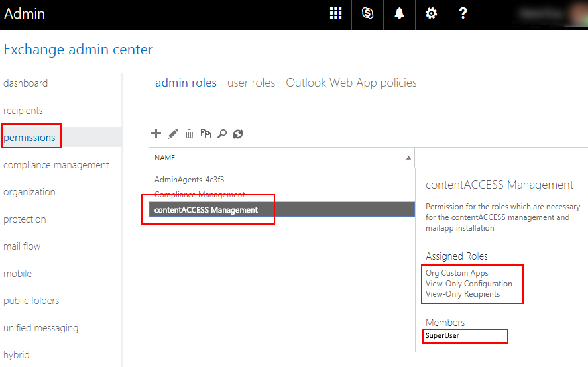
Task: Click the View-Only Configuration assigned role
Action: 469,284
